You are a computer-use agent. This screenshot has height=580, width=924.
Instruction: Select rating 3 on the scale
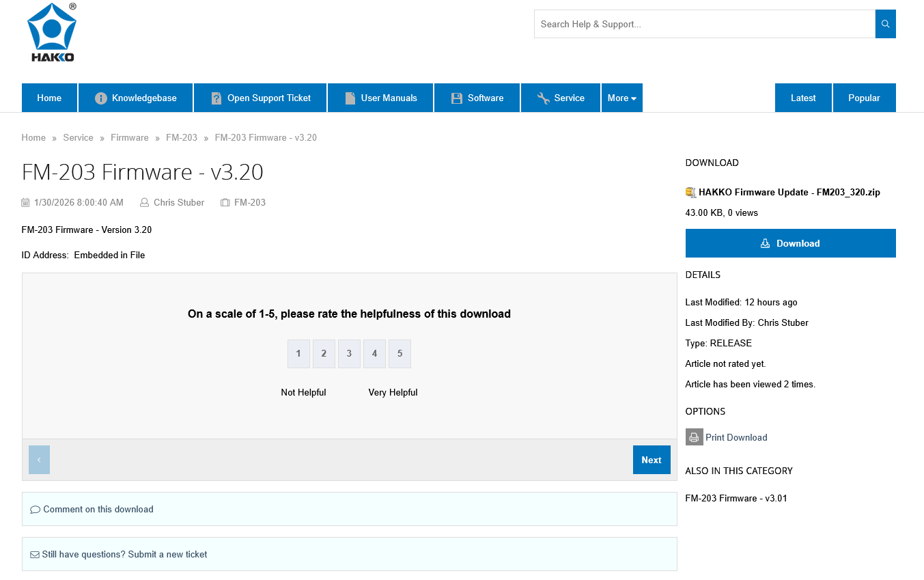click(x=349, y=354)
